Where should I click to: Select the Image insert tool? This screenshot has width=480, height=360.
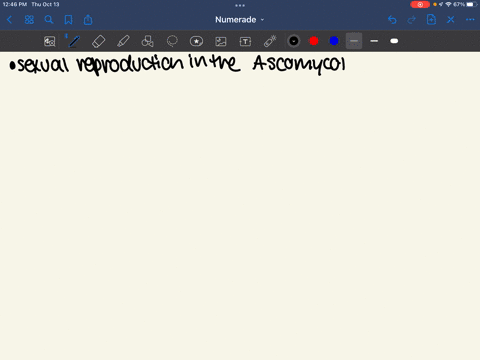pyautogui.click(x=221, y=41)
